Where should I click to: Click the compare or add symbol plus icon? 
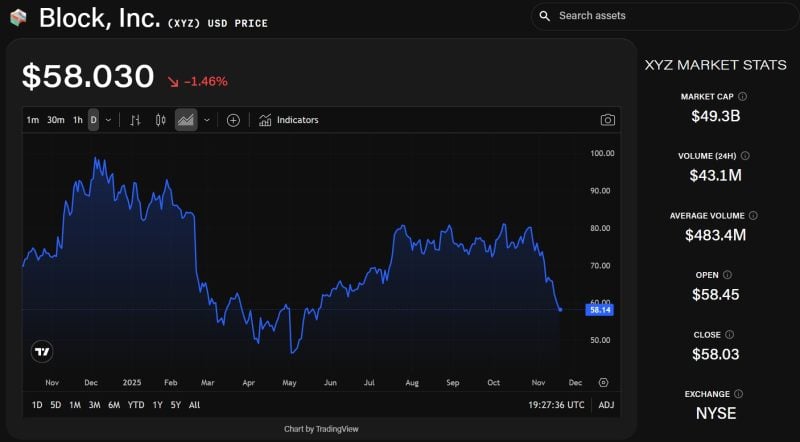(233, 120)
